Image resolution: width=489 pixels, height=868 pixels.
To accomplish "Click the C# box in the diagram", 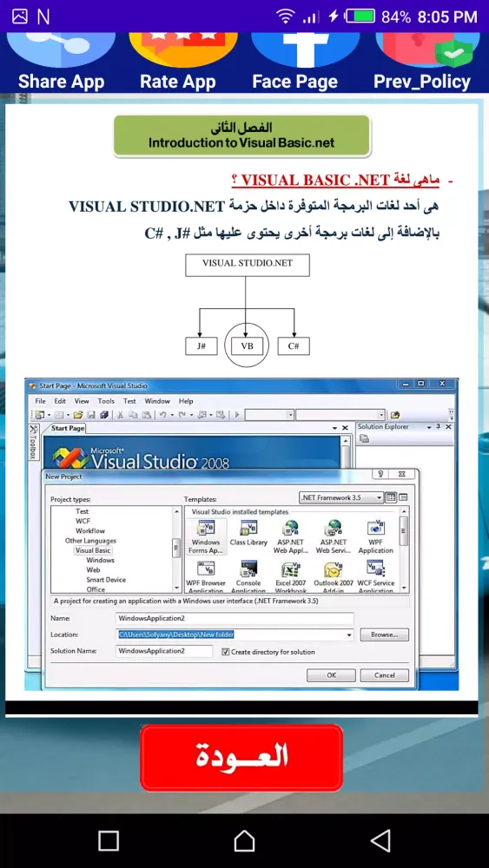I will [294, 345].
